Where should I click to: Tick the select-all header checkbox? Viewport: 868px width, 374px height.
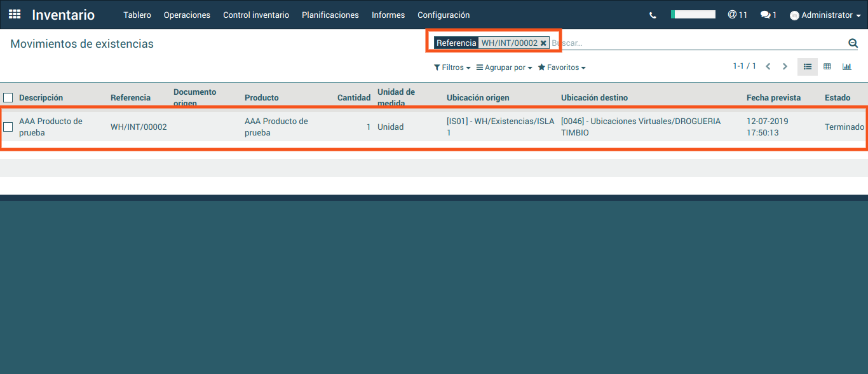pyautogui.click(x=8, y=98)
